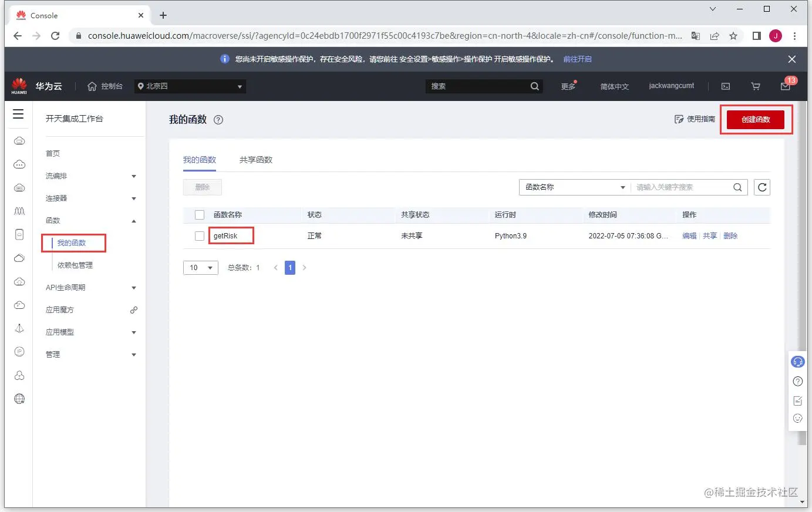Screen dimensions: 812x512
Task: Open the 使用指南 guide link
Action: click(x=695, y=119)
